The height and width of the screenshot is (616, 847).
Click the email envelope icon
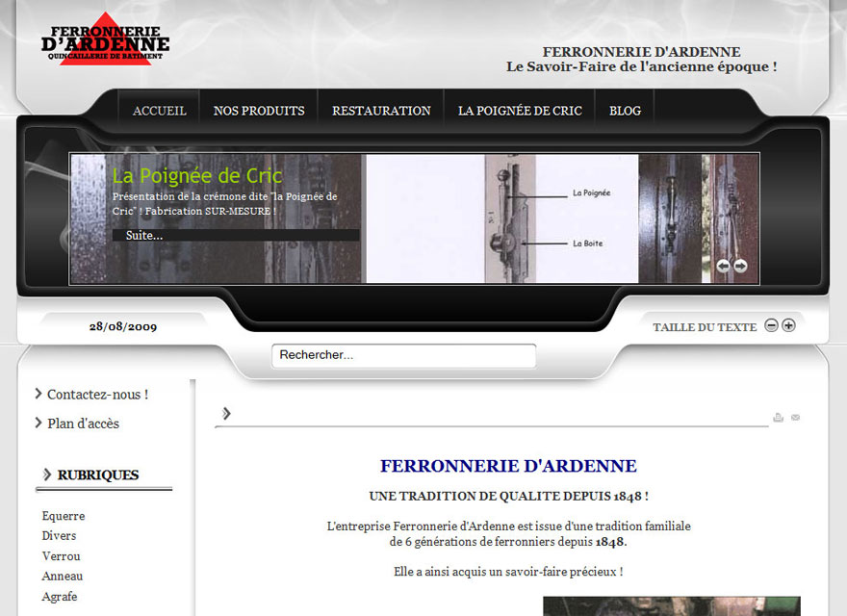(795, 418)
